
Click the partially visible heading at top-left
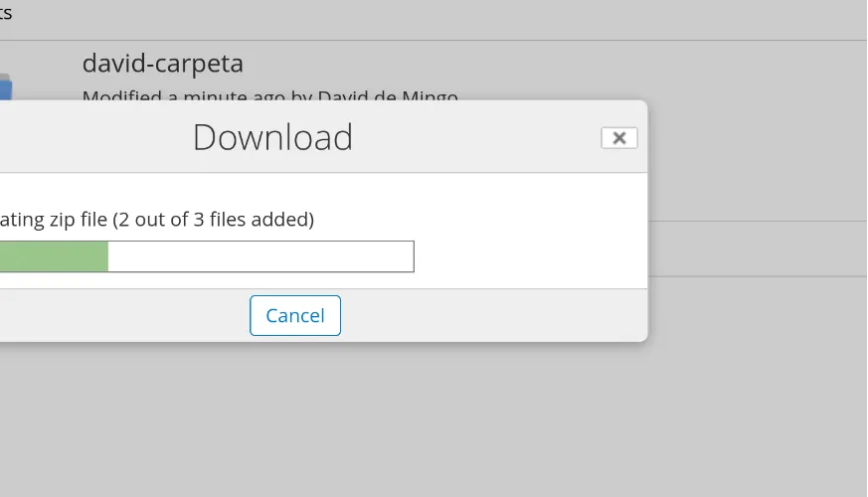pyautogui.click(x=5, y=14)
